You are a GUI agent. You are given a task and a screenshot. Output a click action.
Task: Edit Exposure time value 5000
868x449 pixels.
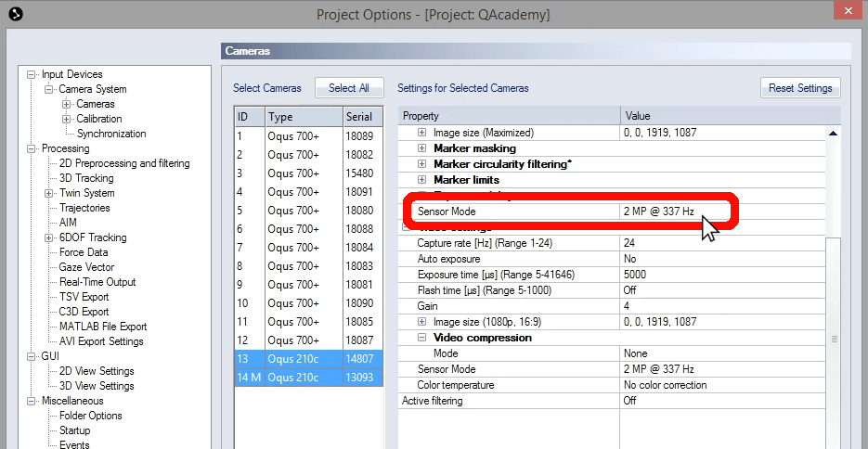(x=722, y=275)
